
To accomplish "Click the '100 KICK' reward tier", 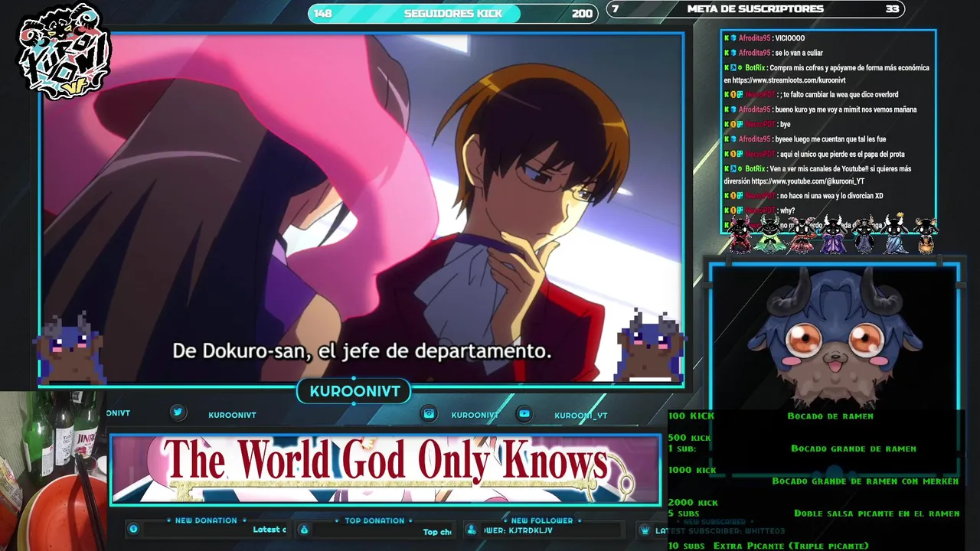I will (x=691, y=416).
